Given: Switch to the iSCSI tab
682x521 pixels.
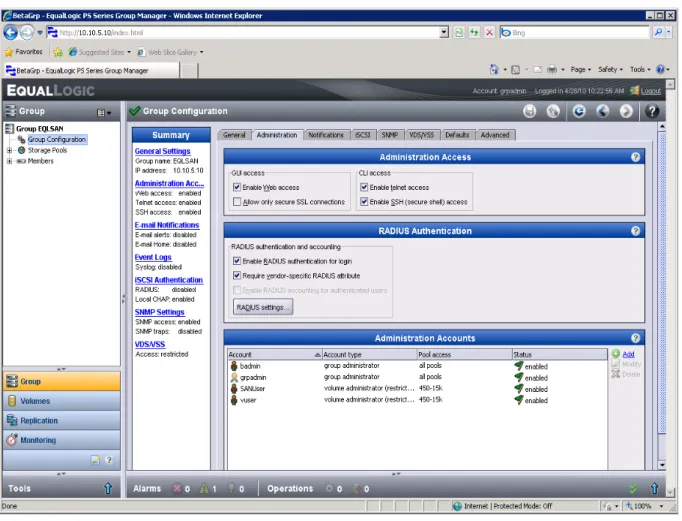Looking at the screenshot, I should (362, 135).
